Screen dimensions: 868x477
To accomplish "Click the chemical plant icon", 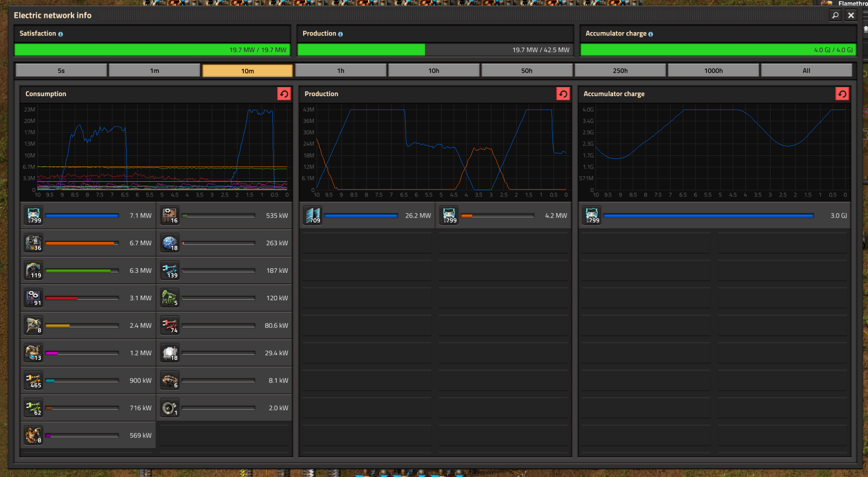I will click(33, 353).
